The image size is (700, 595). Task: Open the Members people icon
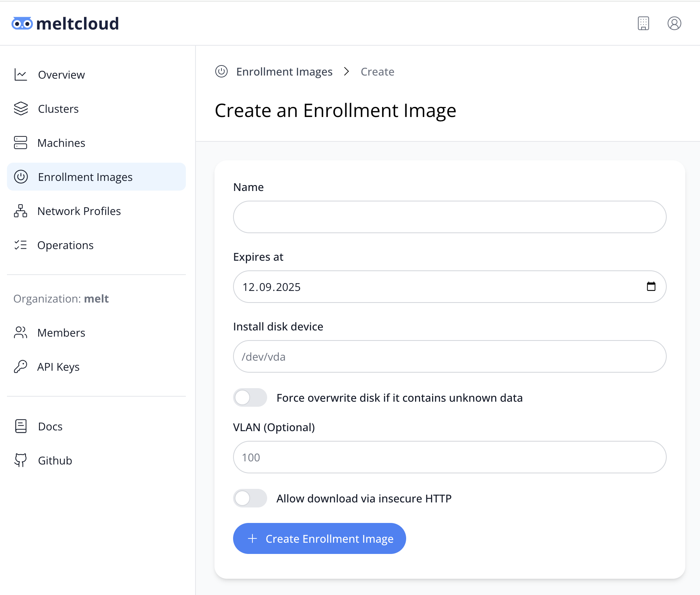pos(21,332)
